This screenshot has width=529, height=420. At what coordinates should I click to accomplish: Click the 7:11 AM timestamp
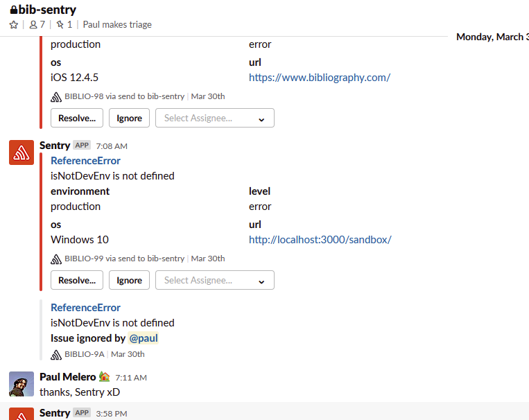[x=131, y=378]
